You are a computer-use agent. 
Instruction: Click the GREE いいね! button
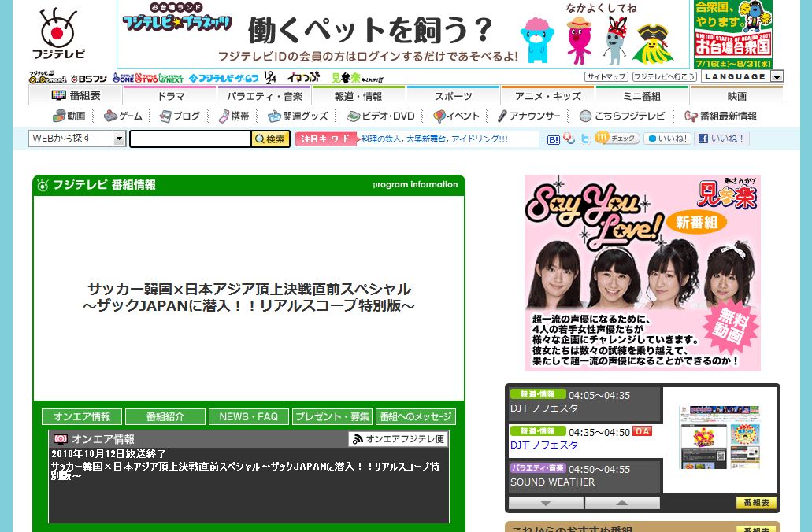668,139
